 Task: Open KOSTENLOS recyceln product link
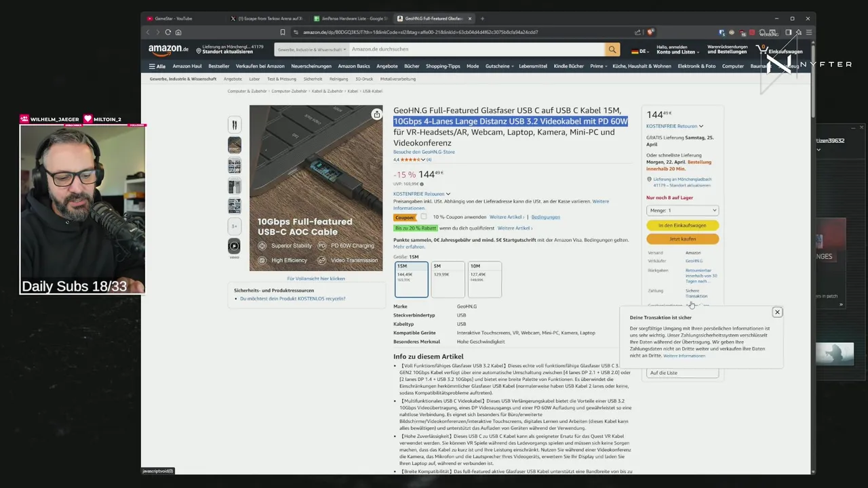click(x=292, y=298)
